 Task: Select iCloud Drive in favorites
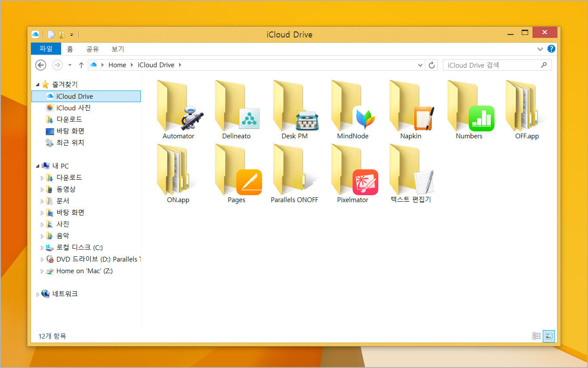click(x=86, y=96)
